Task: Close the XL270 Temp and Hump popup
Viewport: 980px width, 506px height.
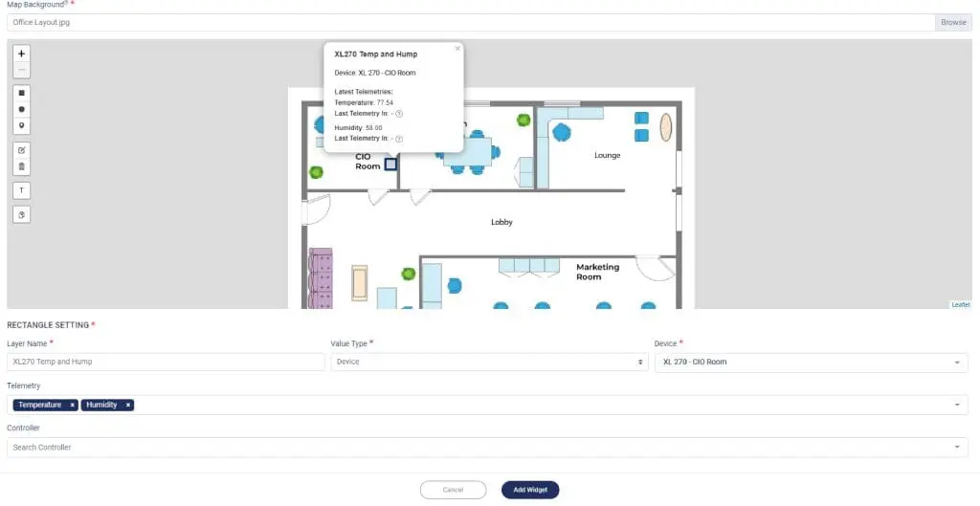Action: click(457, 48)
